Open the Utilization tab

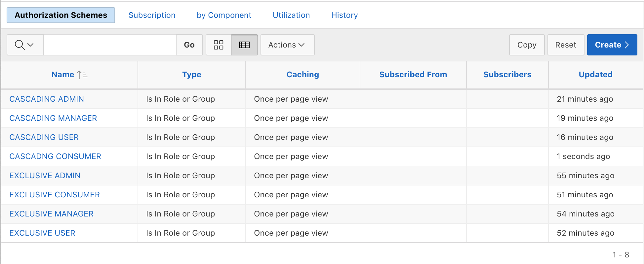point(291,15)
